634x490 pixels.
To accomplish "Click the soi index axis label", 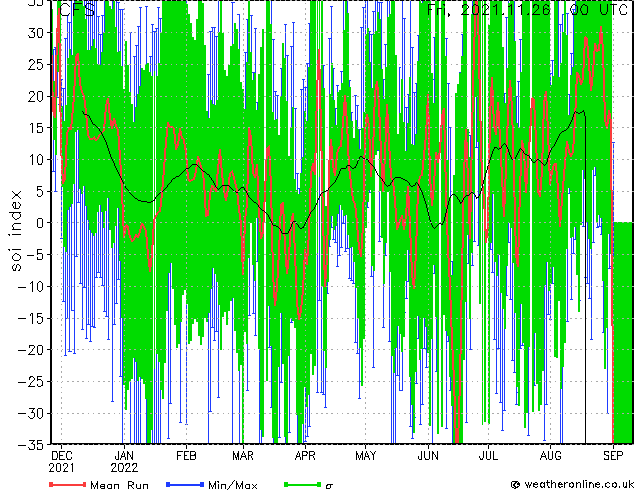I will tap(15, 230).
